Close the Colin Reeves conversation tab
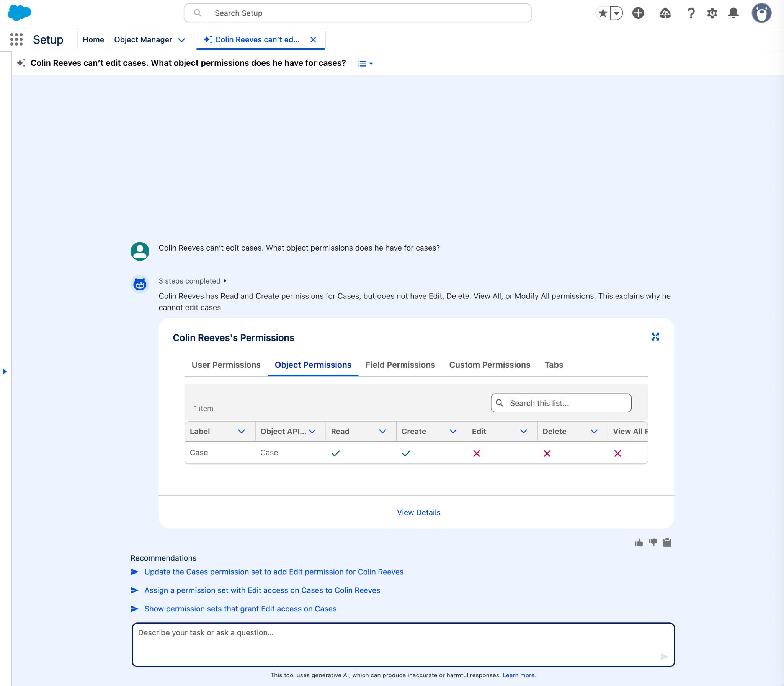This screenshot has width=784, height=686. pyautogui.click(x=313, y=39)
